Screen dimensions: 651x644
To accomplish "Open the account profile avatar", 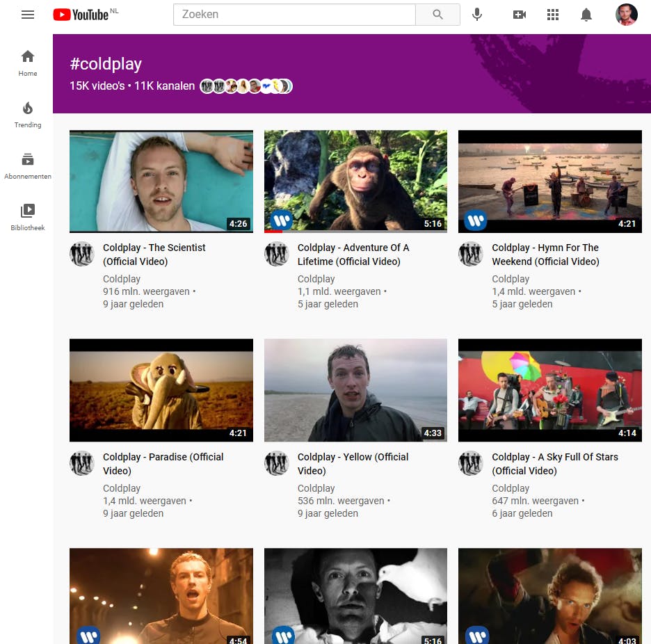I will point(626,15).
